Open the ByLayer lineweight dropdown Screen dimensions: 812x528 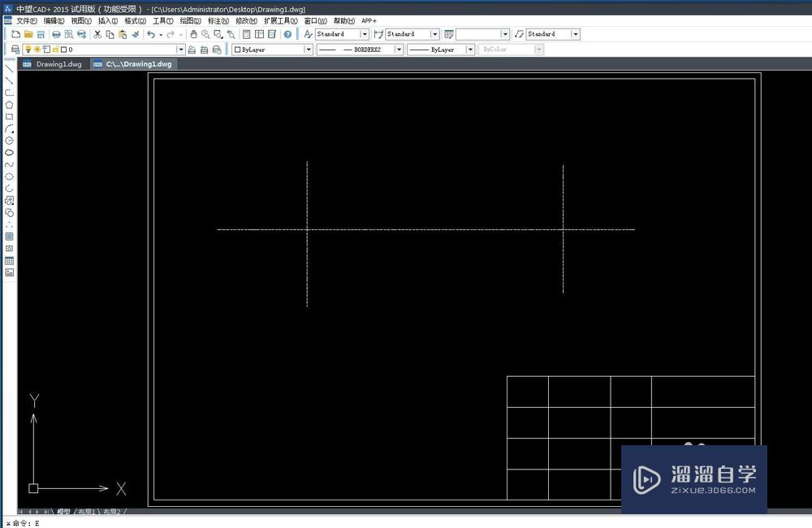point(471,49)
